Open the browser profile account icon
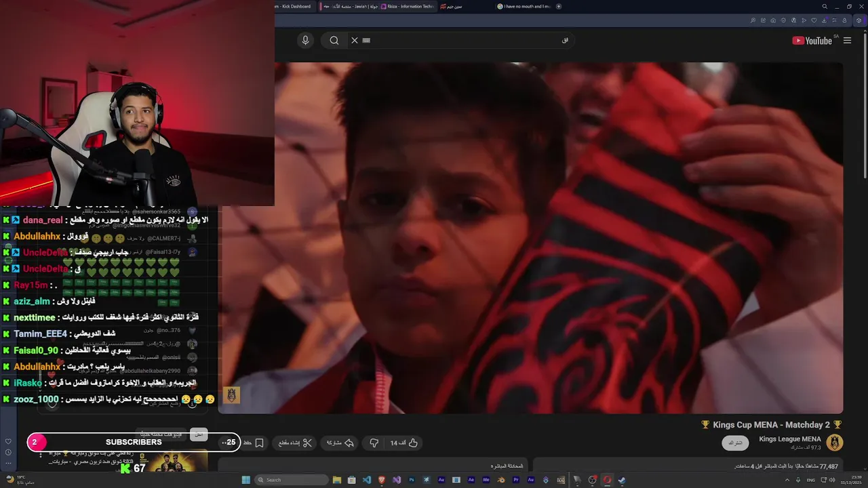The image size is (868, 488). (844, 20)
